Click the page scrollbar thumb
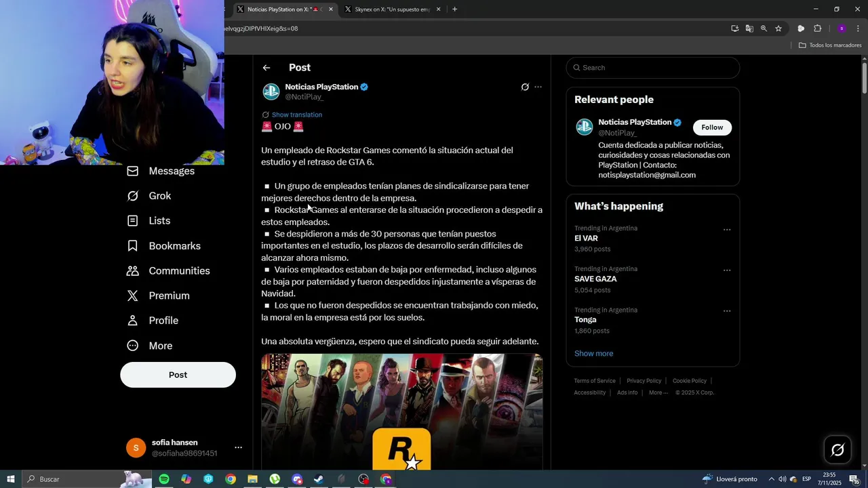This screenshot has width=868, height=488. 865,78
